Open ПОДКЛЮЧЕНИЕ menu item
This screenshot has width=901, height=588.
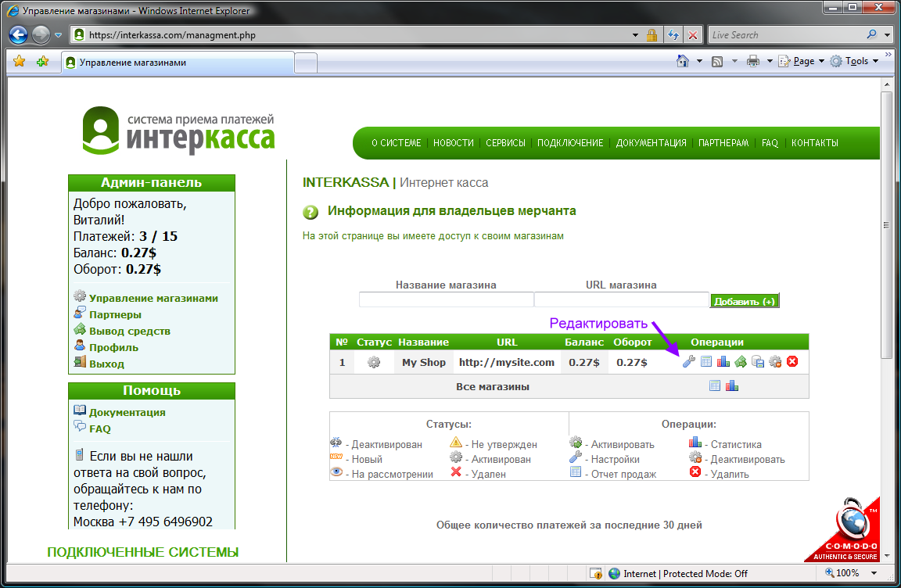pos(571,143)
